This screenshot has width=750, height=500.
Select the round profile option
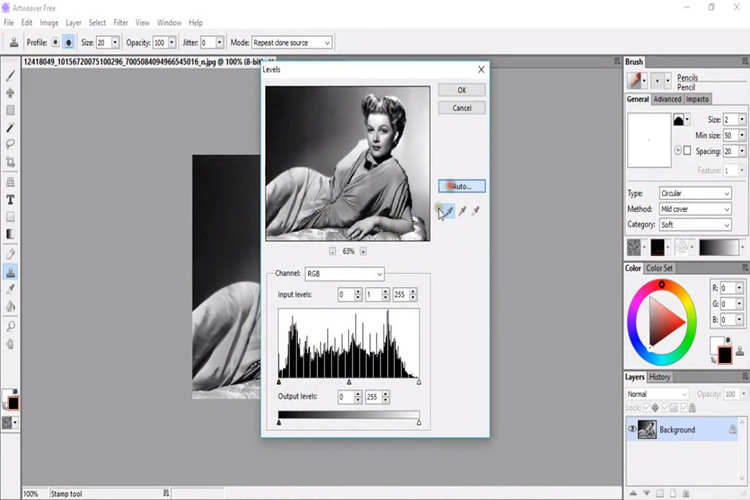point(69,43)
